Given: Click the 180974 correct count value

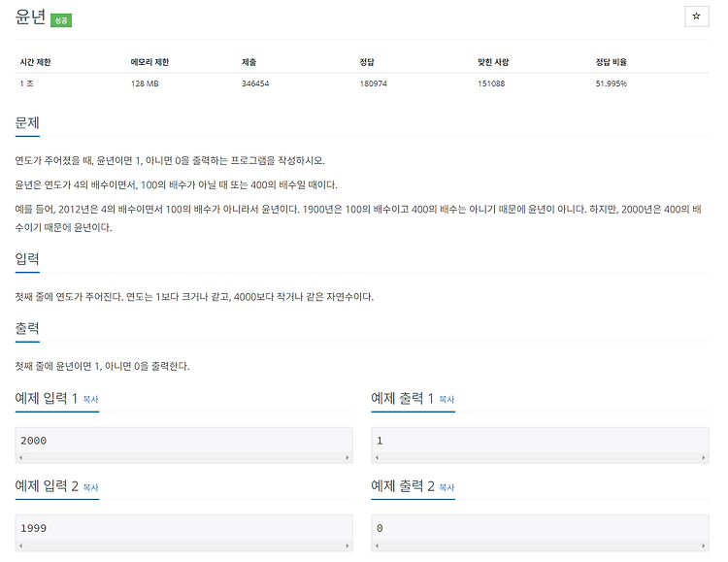Looking at the screenshot, I should pyautogui.click(x=374, y=83).
